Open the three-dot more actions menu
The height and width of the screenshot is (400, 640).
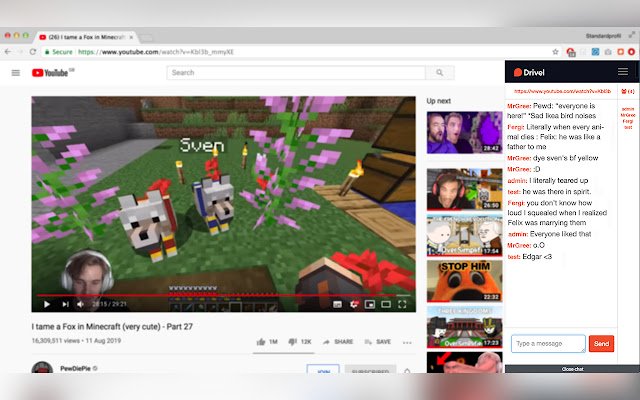(x=407, y=342)
